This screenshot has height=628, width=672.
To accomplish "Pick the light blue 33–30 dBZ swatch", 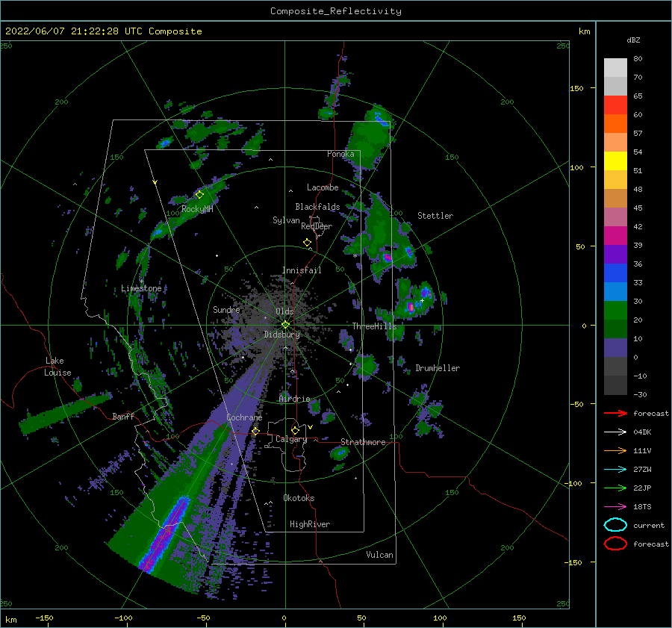I will [x=615, y=292].
